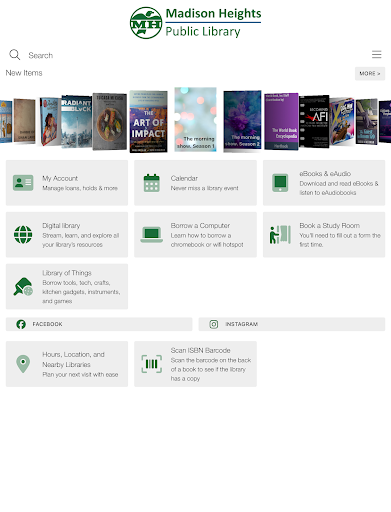Click the eBooks & eAudio tablet icon

tap(280, 183)
